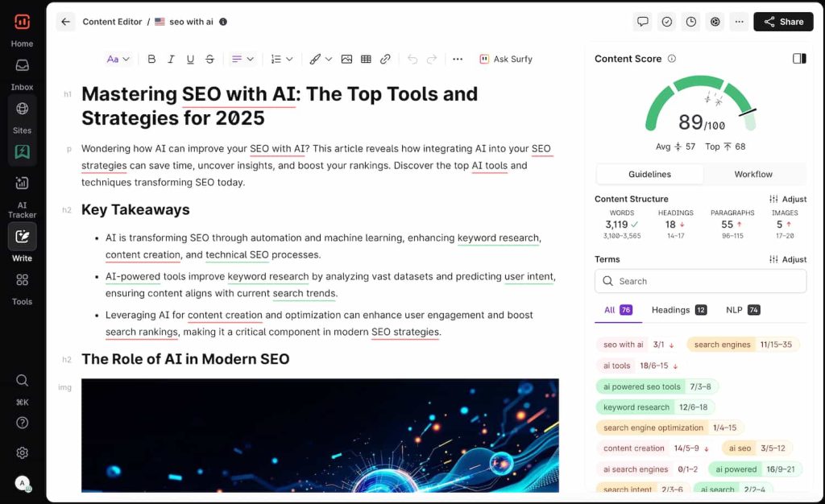This screenshot has width=825, height=504.
Task: Insert a hyperlink from toolbar
Action: pyautogui.click(x=385, y=59)
